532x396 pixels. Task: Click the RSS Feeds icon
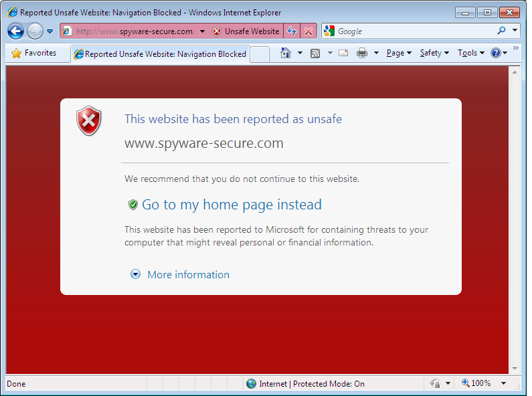(x=315, y=54)
